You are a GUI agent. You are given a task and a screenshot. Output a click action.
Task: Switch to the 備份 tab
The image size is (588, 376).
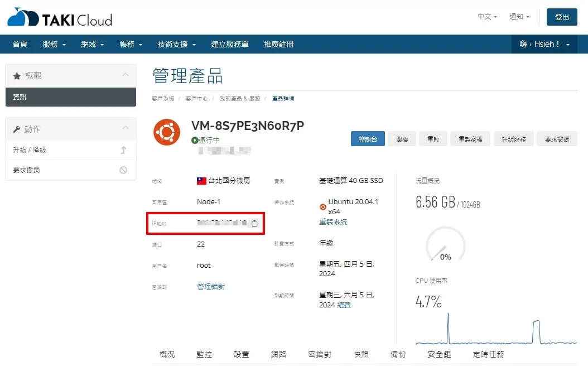tap(398, 354)
